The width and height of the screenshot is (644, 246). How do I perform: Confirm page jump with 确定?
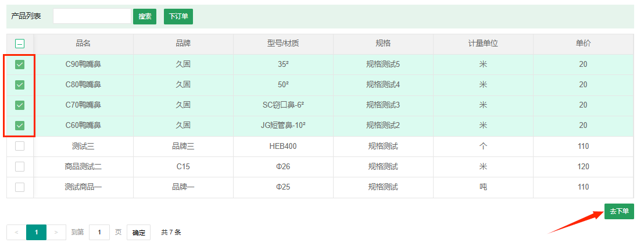click(139, 233)
